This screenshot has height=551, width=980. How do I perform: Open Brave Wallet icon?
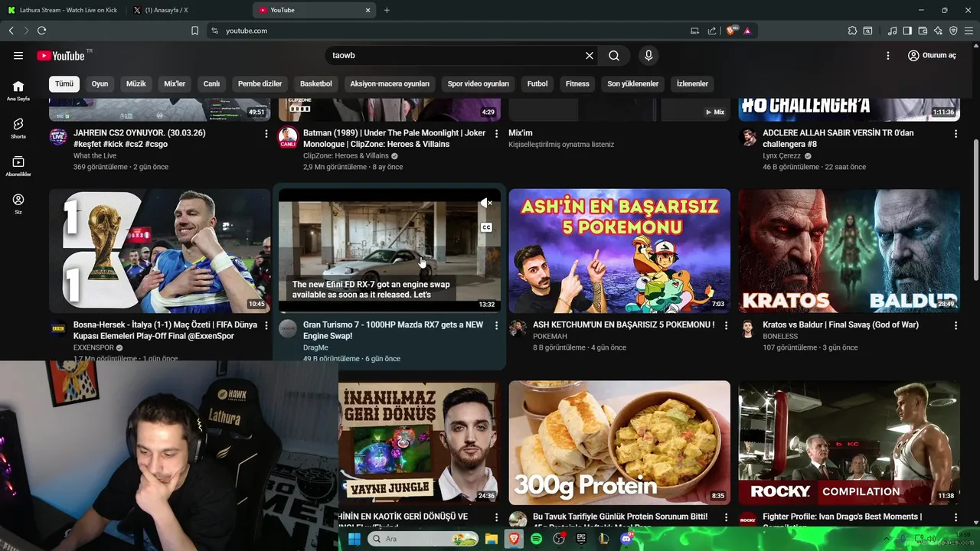tap(923, 31)
